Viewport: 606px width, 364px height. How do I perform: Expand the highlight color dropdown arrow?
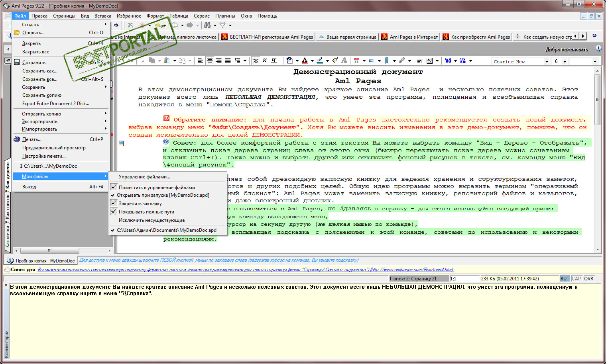327,61
